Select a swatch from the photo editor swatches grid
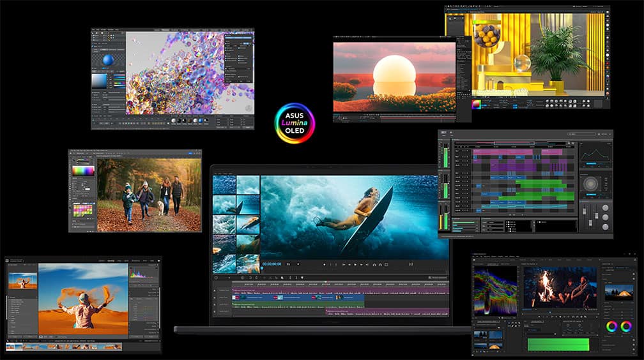Image resolution: width=644 pixels, height=360 pixels. 83,209
